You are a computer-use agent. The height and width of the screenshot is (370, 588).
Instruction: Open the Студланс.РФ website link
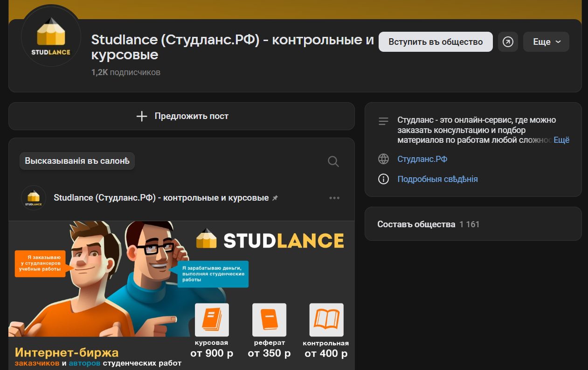(x=422, y=159)
